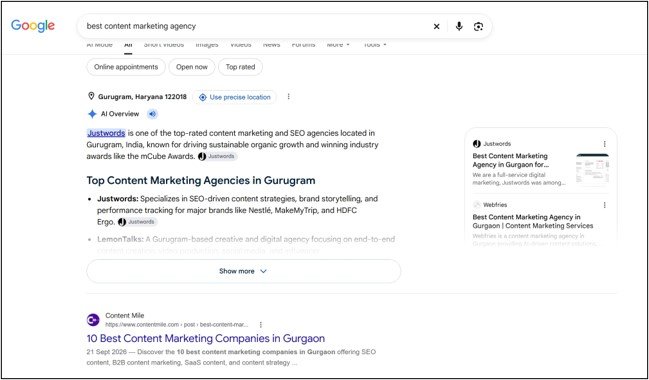Open three-dot menu on the Justwords card
Viewport: 649px width, 380px height.
604,144
